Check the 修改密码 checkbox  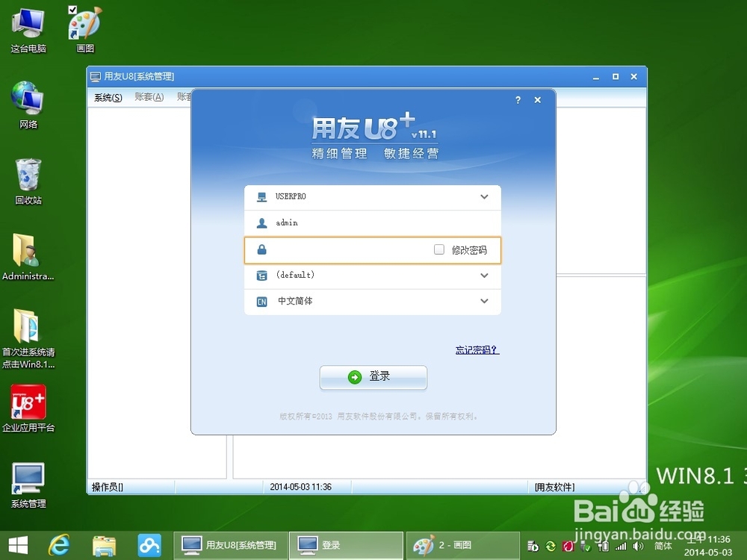click(x=438, y=249)
